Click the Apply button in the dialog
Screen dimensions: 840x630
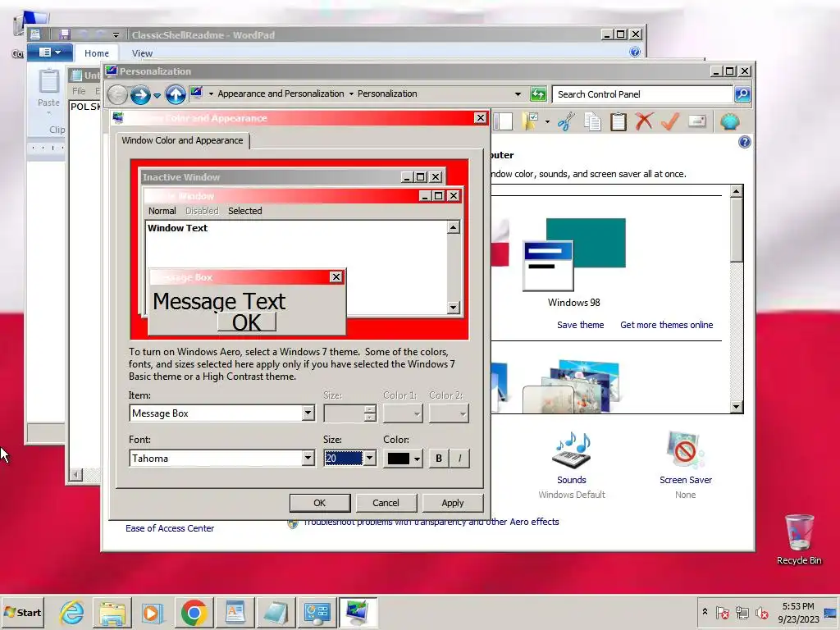click(453, 503)
